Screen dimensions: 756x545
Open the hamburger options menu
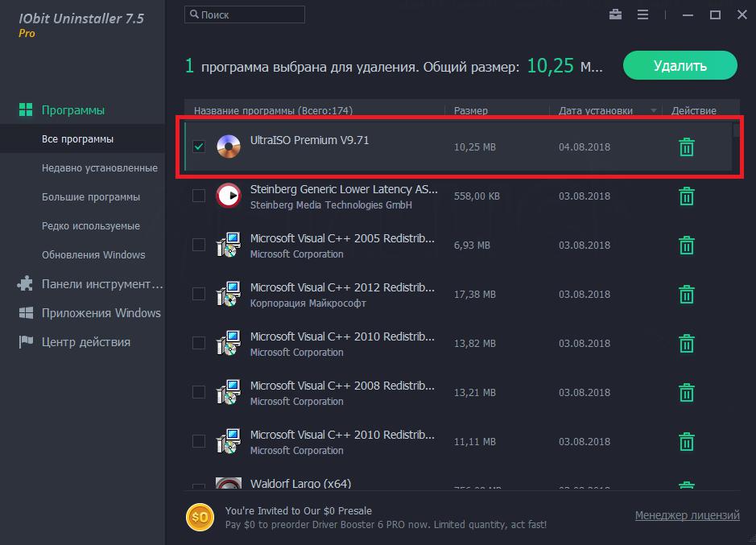click(642, 14)
